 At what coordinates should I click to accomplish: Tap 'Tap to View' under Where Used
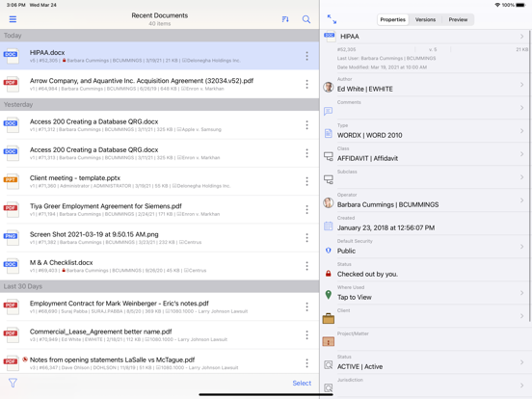(x=355, y=297)
